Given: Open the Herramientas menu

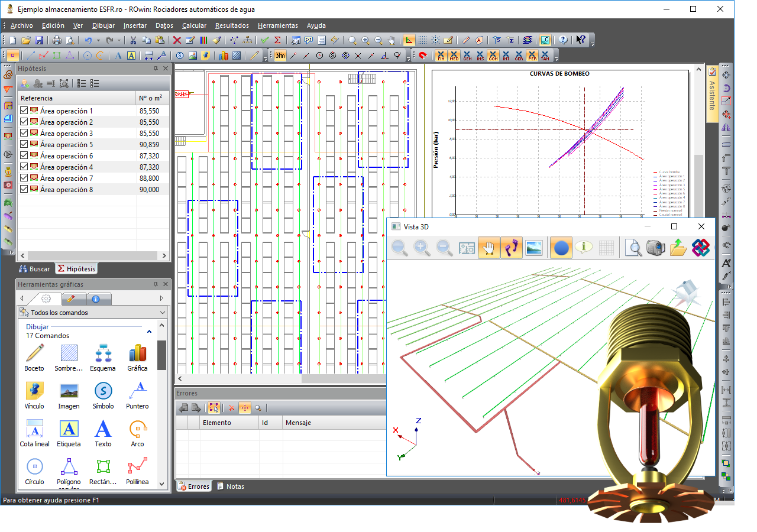Looking at the screenshot, I should click(x=278, y=25).
